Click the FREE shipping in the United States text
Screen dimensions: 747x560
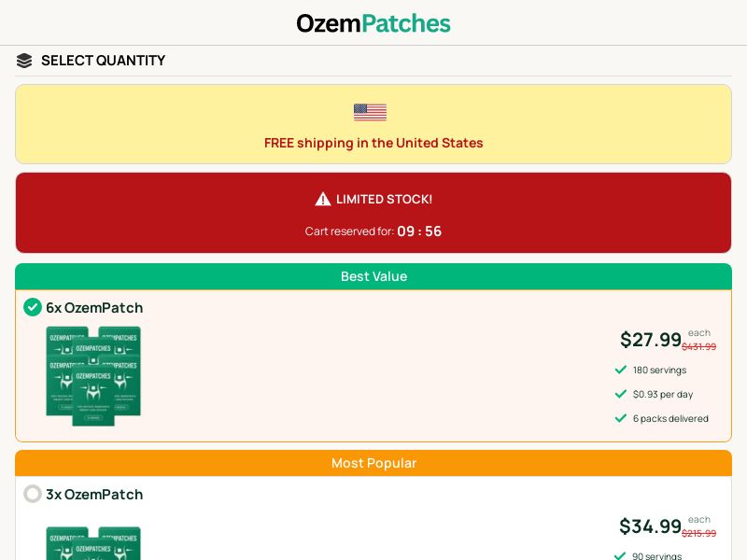pyautogui.click(x=373, y=143)
